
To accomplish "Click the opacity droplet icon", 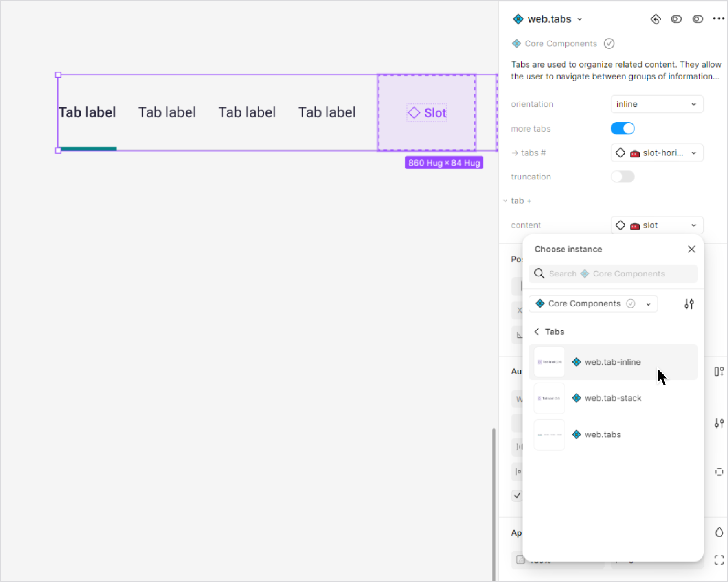I will (719, 532).
